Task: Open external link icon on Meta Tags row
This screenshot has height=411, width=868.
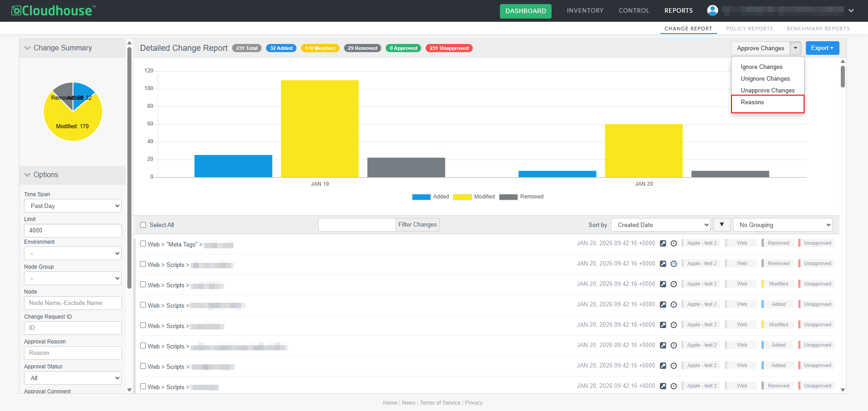Action: [663, 243]
